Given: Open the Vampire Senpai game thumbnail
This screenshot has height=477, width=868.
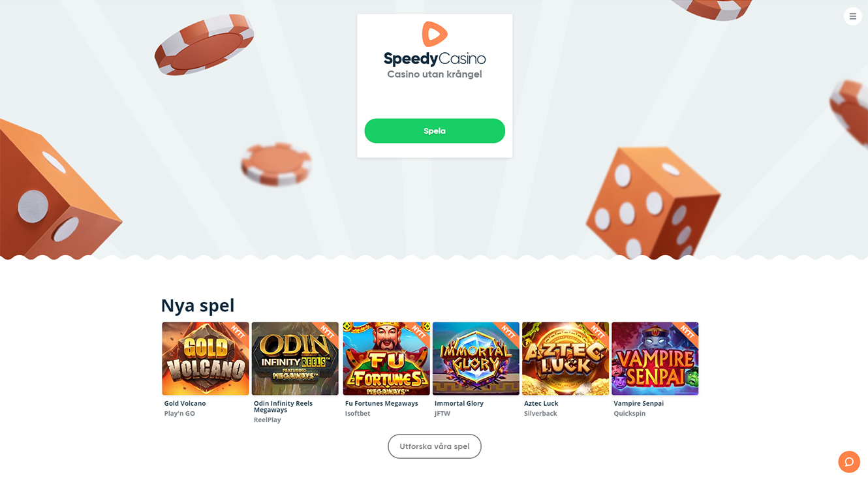Looking at the screenshot, I should pos(655,358).
